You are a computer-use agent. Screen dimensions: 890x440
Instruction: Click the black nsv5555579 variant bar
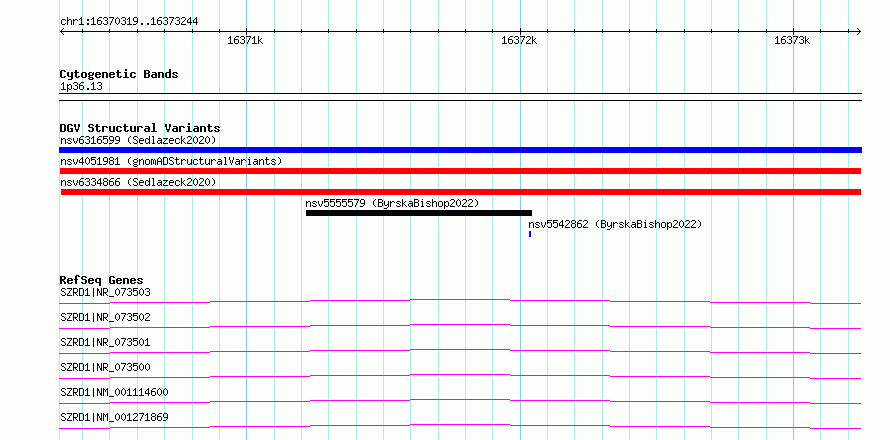point(419,213)
